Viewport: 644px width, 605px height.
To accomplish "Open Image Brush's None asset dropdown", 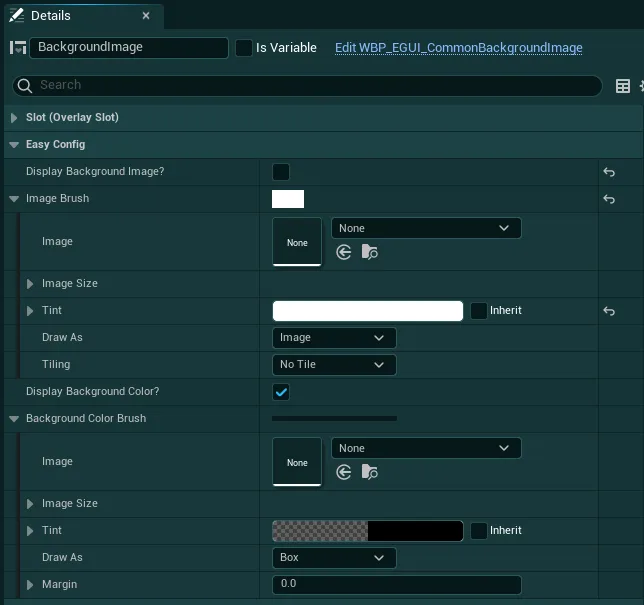I will coord(426,228).
